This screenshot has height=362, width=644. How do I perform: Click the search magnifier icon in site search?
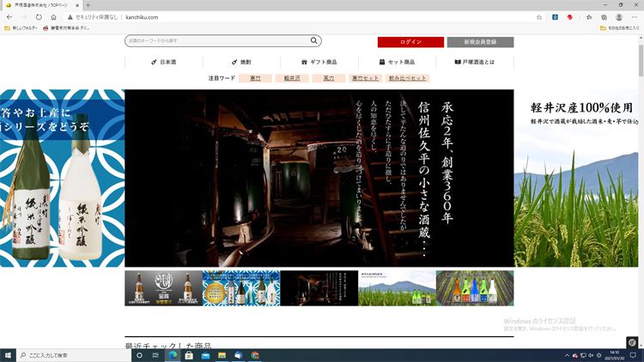click(x=313, y=40)
